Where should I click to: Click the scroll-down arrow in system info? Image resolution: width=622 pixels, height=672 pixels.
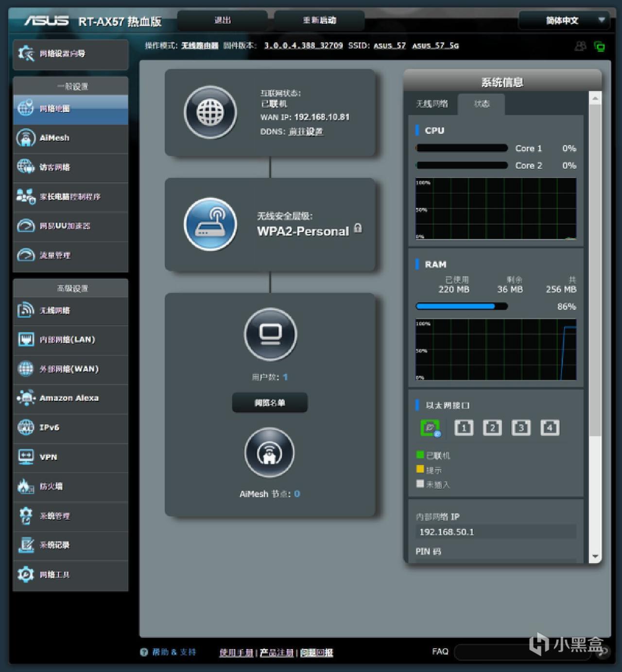595,557
